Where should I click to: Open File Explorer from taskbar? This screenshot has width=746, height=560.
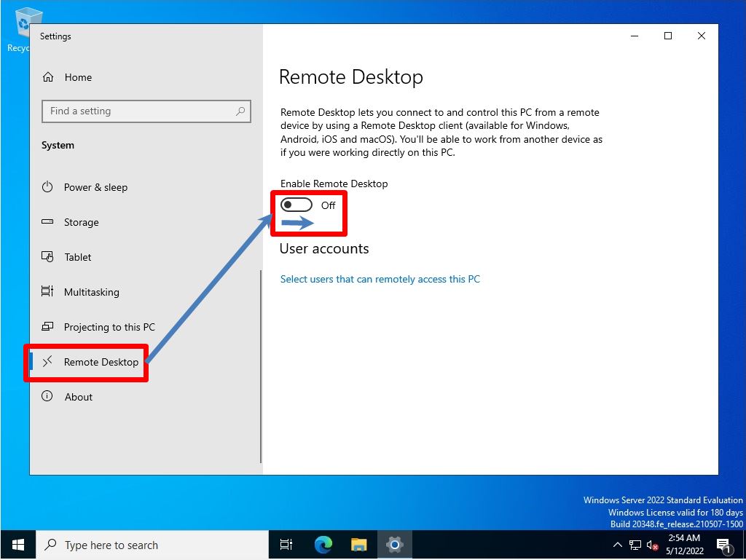(359, 545)
